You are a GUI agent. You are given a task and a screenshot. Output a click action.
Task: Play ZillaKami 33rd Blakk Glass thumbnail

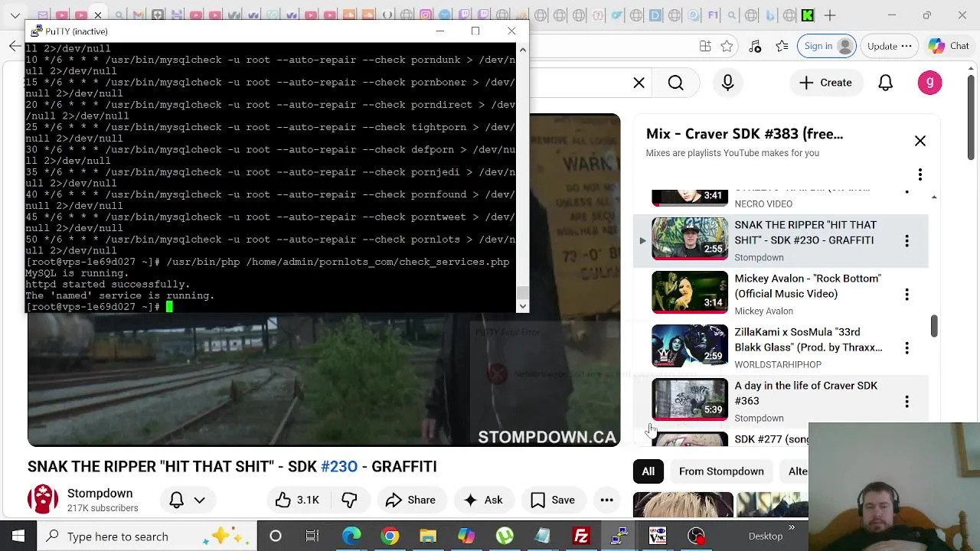pos(690,346)
